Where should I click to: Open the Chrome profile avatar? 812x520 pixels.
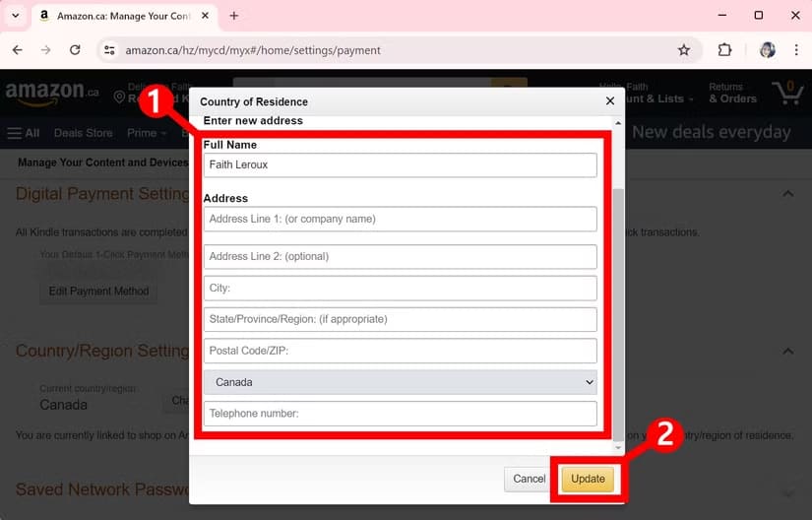pos(767,50)
